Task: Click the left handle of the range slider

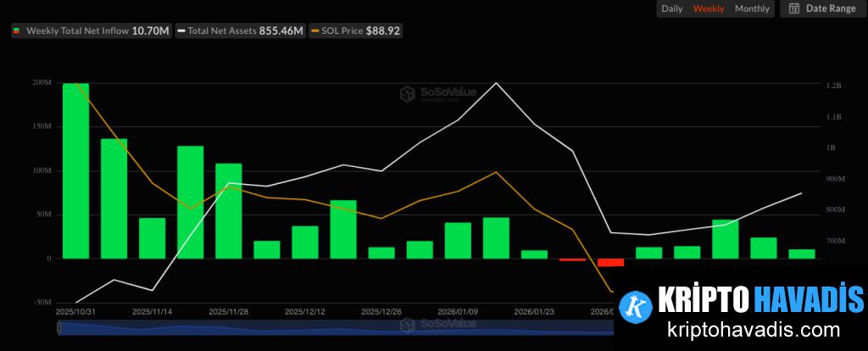Action: (58, 328)
